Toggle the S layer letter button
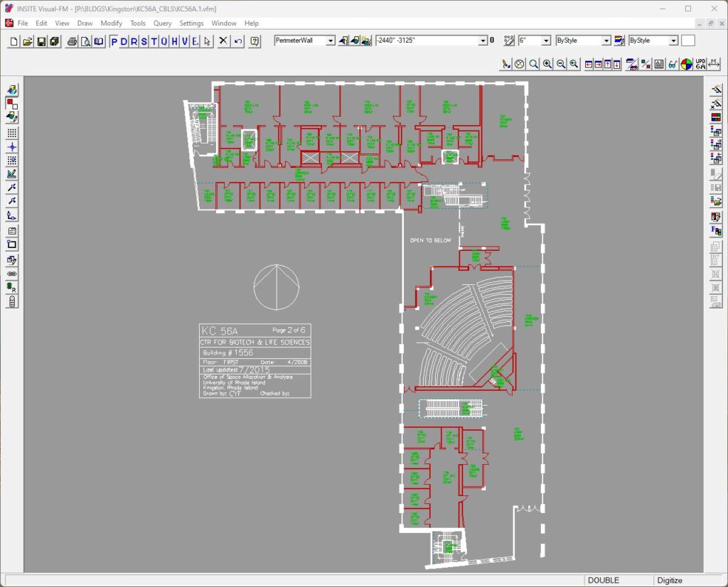The height and width of the screenshot is (587, 728). pos(144,41)
